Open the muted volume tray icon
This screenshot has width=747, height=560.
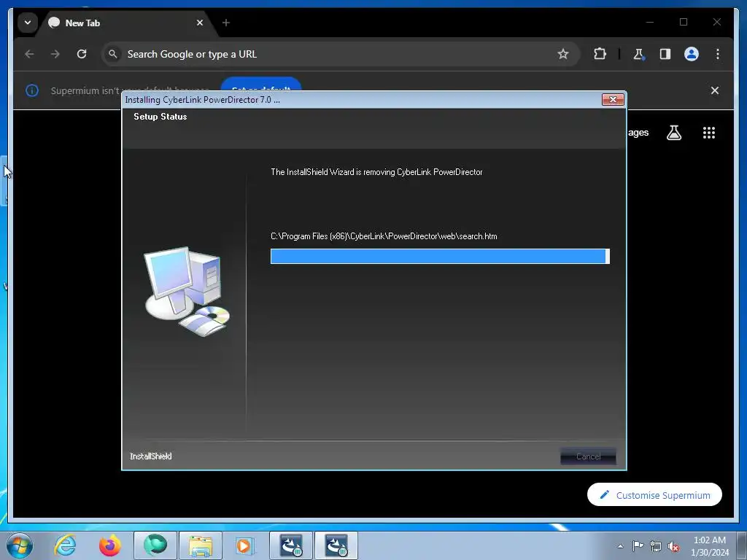click(x=673, y=546)
